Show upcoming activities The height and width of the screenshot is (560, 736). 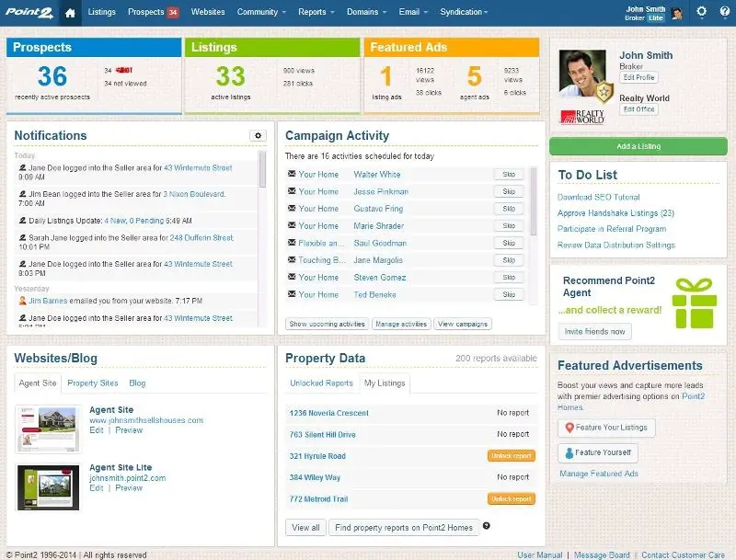click(327, 324)
